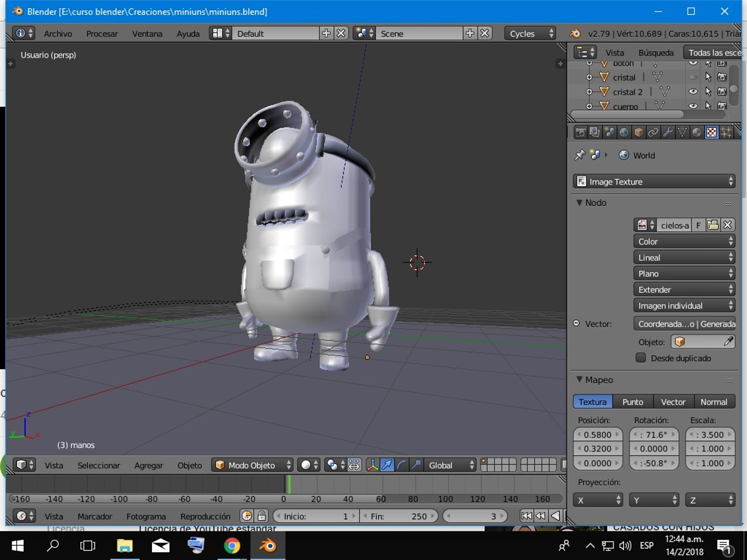Click cielos-a image browse icon
The image size is (747, 560).
point(645,225)
